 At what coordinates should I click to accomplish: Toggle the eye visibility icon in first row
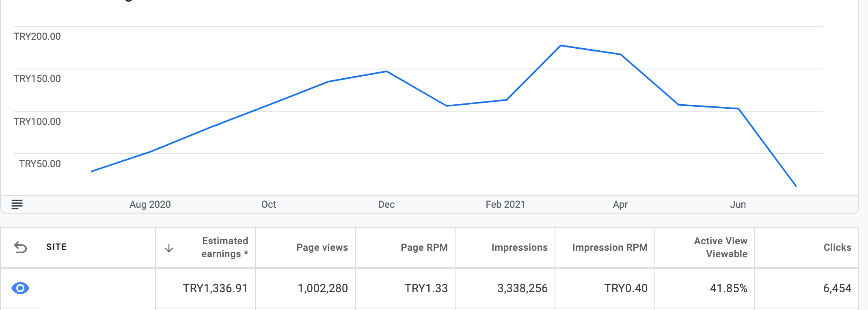[x=20, y=288]
